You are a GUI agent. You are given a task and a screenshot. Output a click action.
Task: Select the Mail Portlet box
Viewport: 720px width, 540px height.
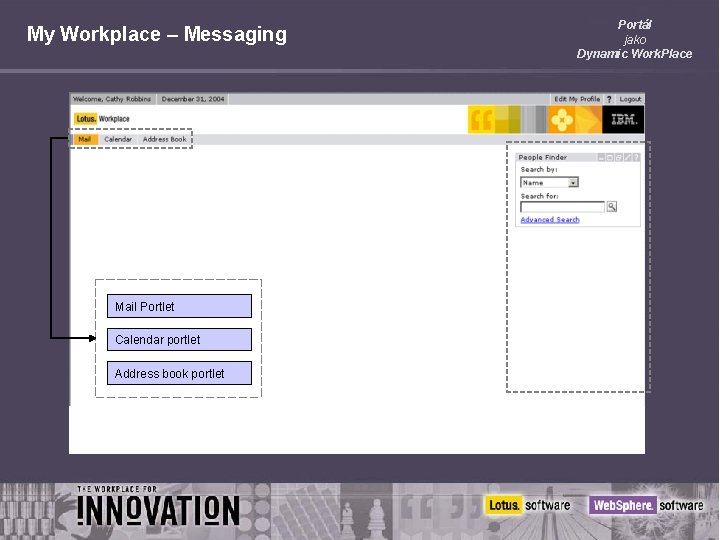pyautogui.click(x=179, y=306)
